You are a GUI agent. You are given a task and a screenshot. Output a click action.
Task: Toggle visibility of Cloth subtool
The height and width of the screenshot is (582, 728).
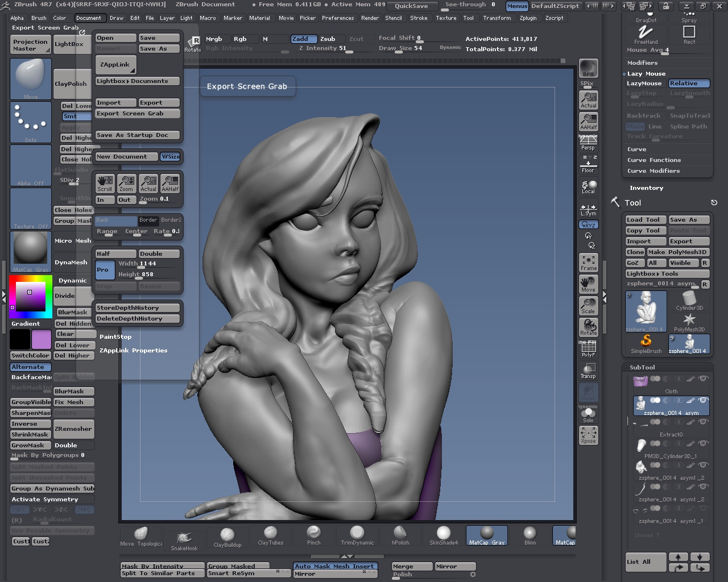pyautogui.click(x=704, y=379)
